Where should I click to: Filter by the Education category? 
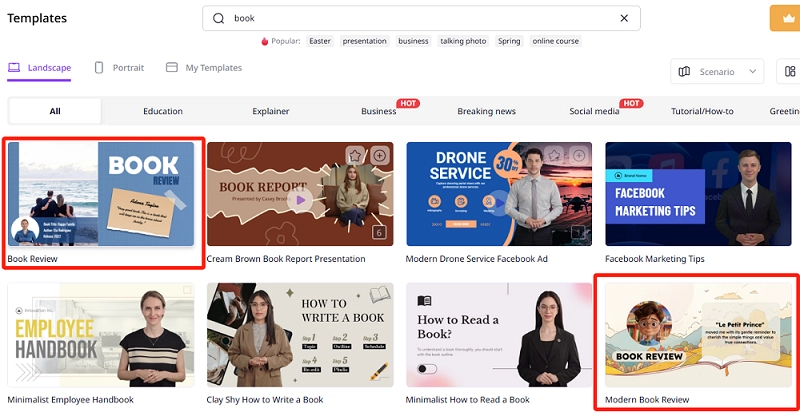click(162, 111)
